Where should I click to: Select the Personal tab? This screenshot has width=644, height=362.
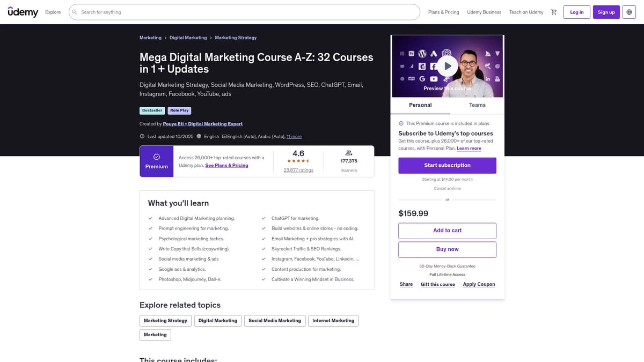click(420, 105)
